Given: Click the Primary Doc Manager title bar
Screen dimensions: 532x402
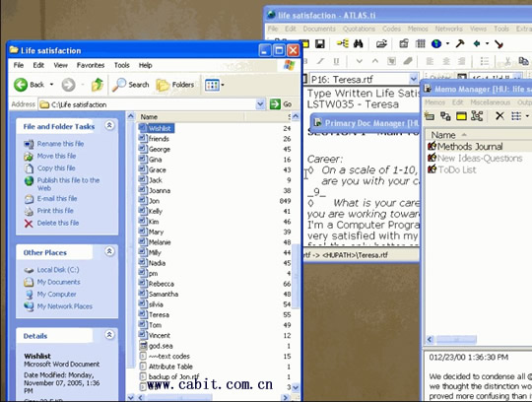Looking at the screenshot, I should [x=366, y=123].
